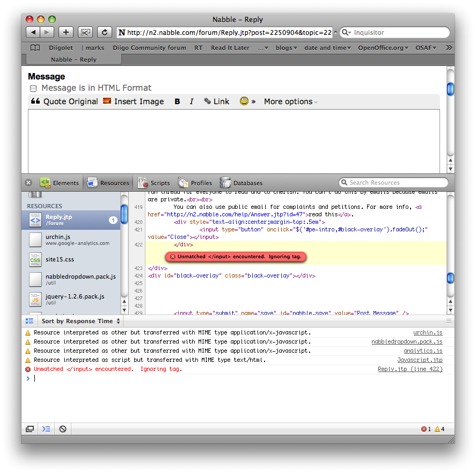This screenshot has height=473, width=476.
Task: Click the smiley emoticon icon
Action: click(x=244, y=101)
